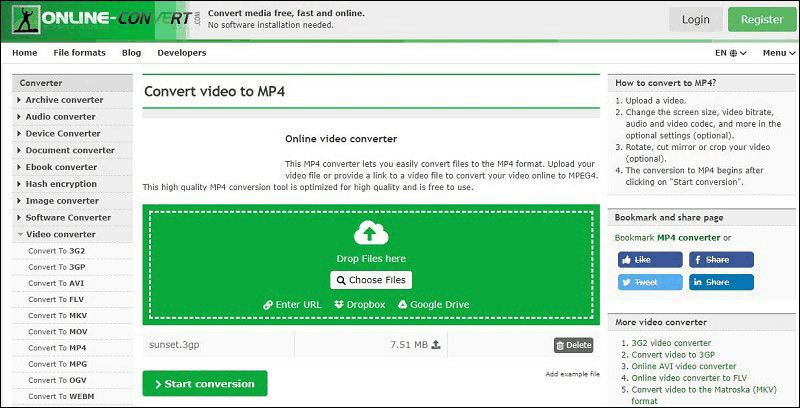Select Convert To MPG

[x=58, y=364]
